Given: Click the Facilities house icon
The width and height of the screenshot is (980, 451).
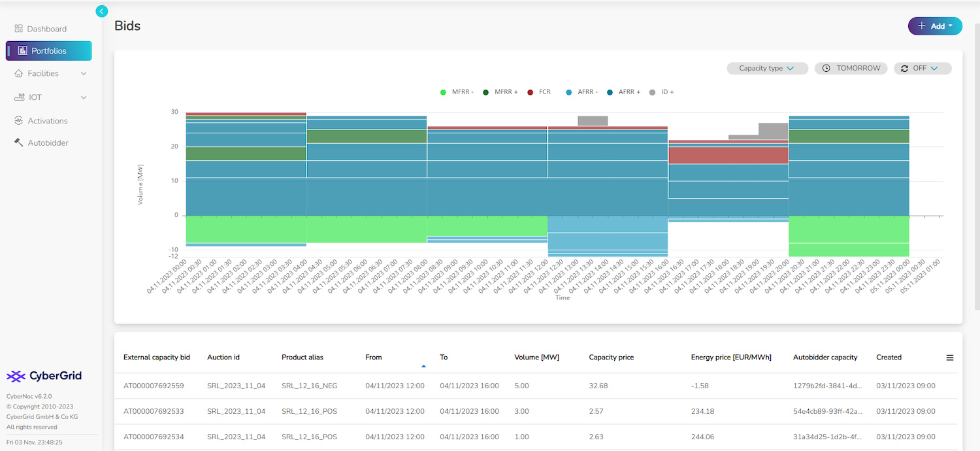Looking at the screenshot, I should pyautogui.click(x=18, y=74).
